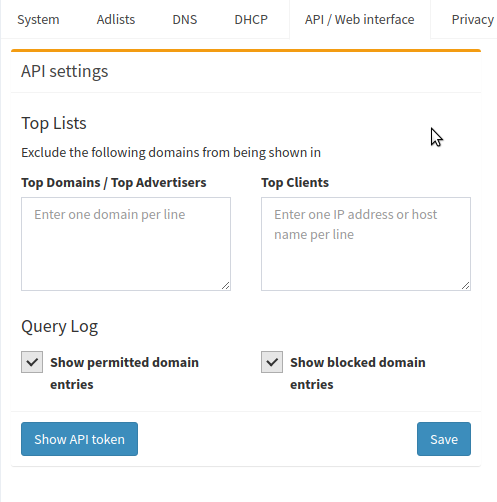Click the API / Web interface tab
This screenshot has width=497, height=502.
pos(359,20)
